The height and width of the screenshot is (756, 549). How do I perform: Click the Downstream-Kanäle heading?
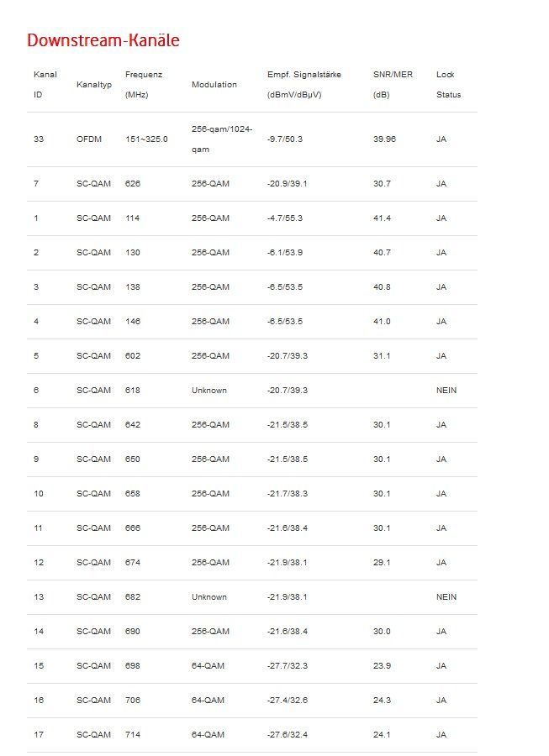tap(103, 40)
